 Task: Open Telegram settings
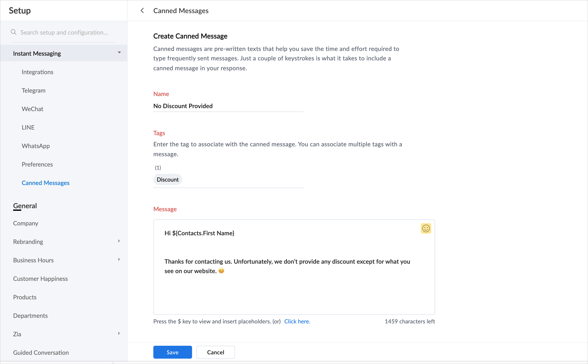tap(34, 90)
